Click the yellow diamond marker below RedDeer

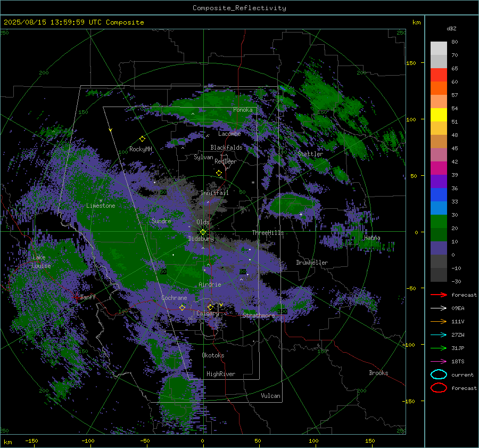[x=219, y=173]
